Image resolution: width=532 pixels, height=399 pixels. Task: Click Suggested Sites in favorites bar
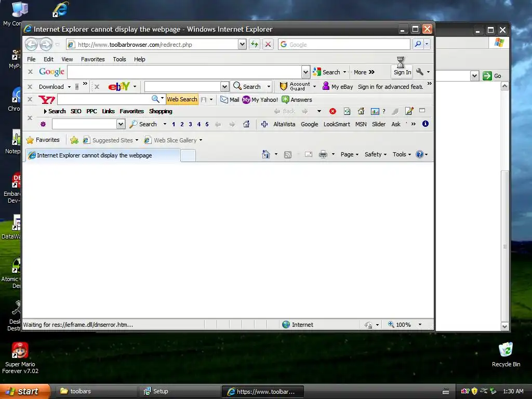tap(111, 140)
